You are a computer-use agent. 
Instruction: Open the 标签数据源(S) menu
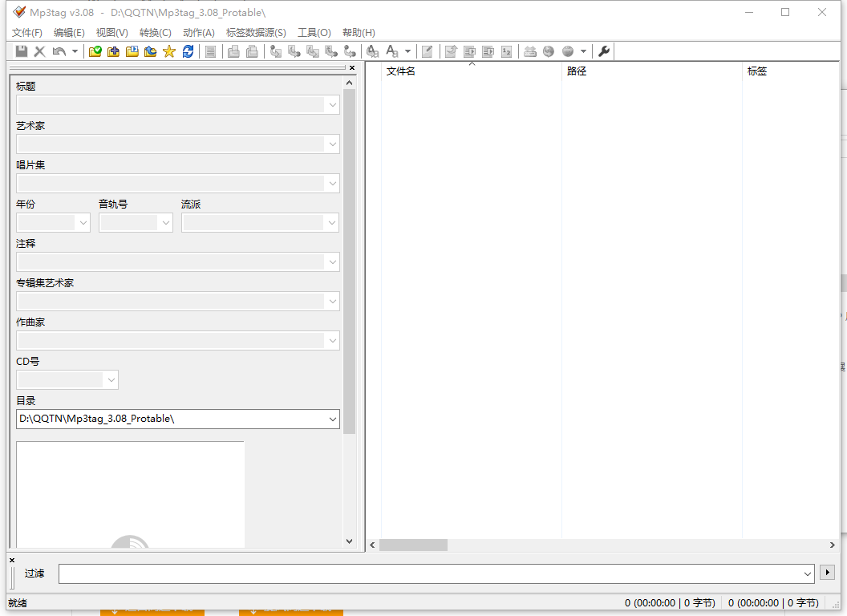pos(256,33)
